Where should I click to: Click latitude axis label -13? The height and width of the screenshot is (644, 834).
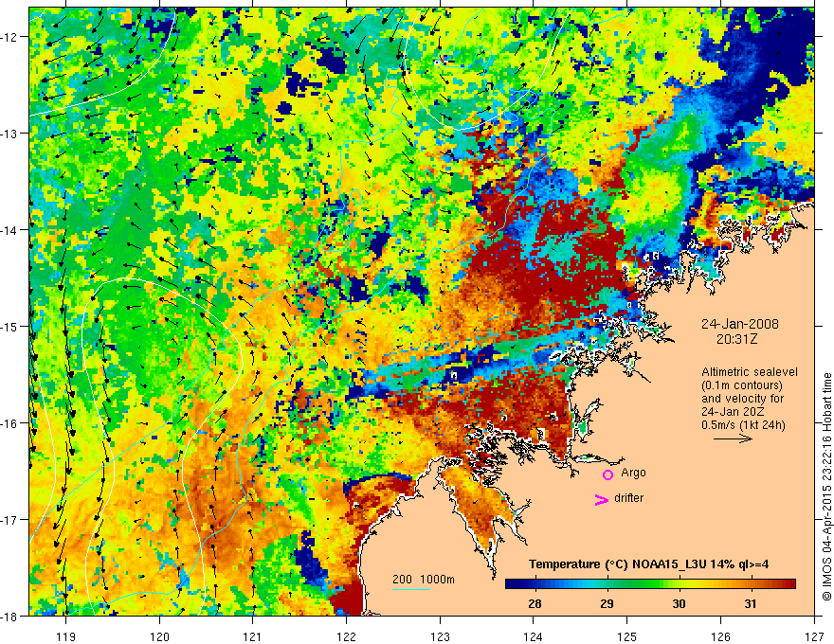click(x=10, y=134)
